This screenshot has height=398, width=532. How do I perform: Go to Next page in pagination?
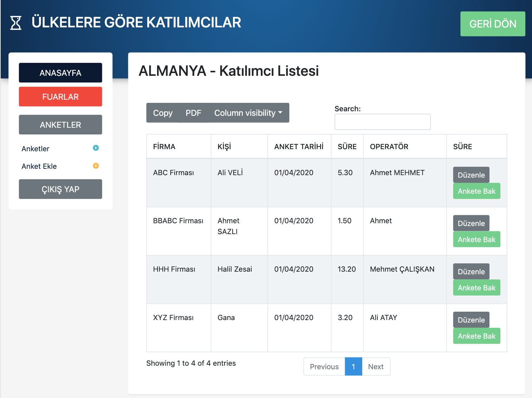click(376, 367)
